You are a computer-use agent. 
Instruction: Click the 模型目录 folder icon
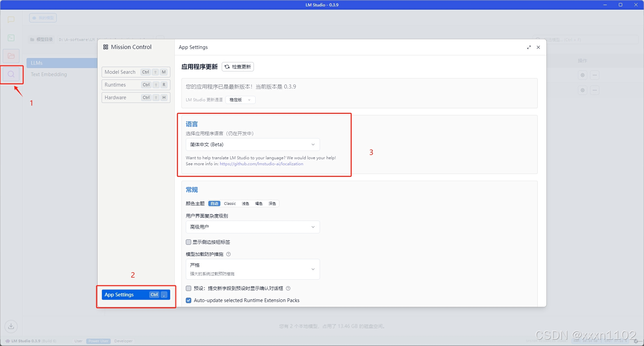click(32, 40)
